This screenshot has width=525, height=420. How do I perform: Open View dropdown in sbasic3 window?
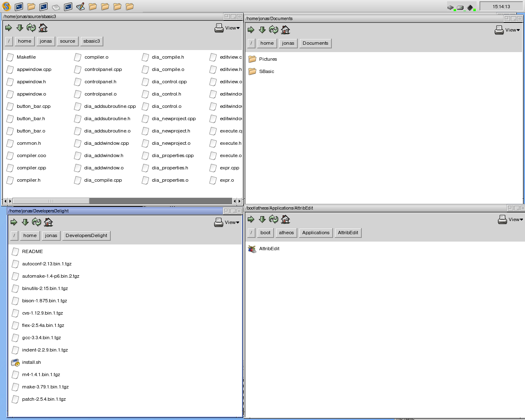click(227, 28)
